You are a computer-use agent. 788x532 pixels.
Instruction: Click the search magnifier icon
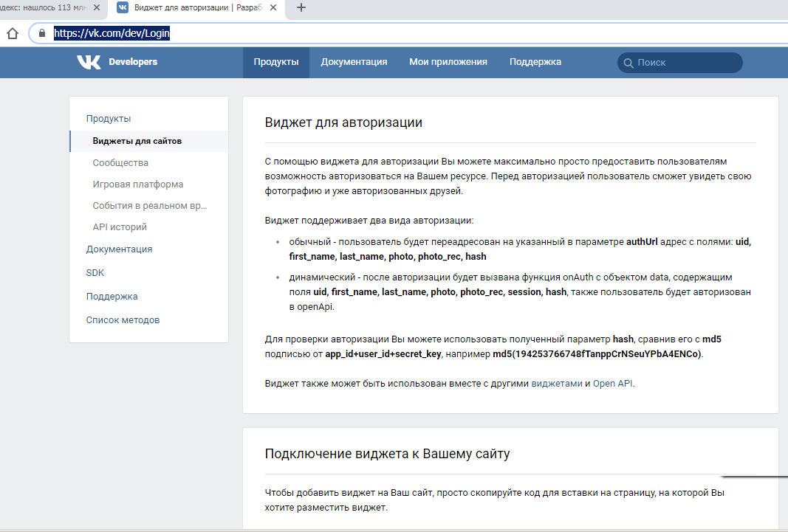pyautogui.click(x=628, y=63)
